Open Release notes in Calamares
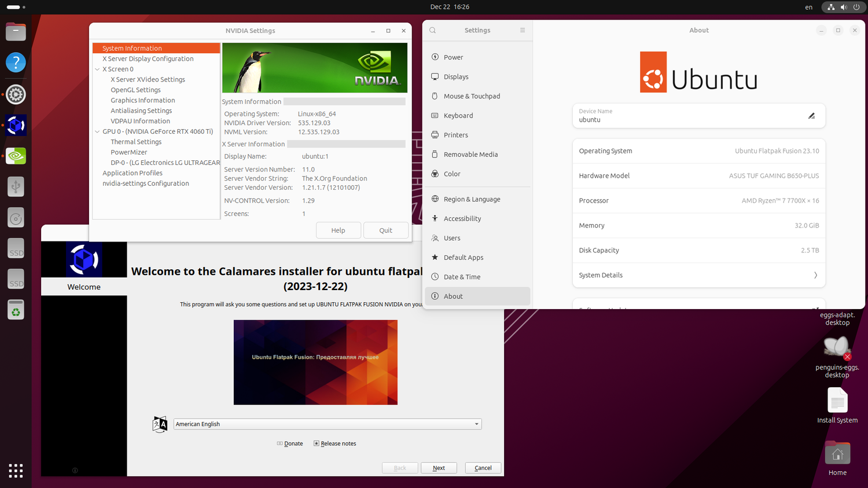Image resolution: width=868 pixels, height=488 pixels. [x=335, y=443]
